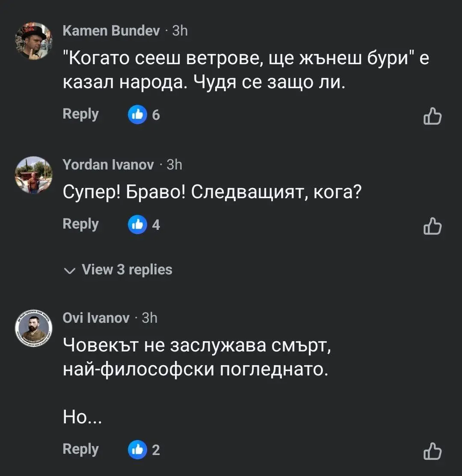Reply to Ovi Ivanov's comment
The image size is (462, 476).
click(x=80, y=449)
